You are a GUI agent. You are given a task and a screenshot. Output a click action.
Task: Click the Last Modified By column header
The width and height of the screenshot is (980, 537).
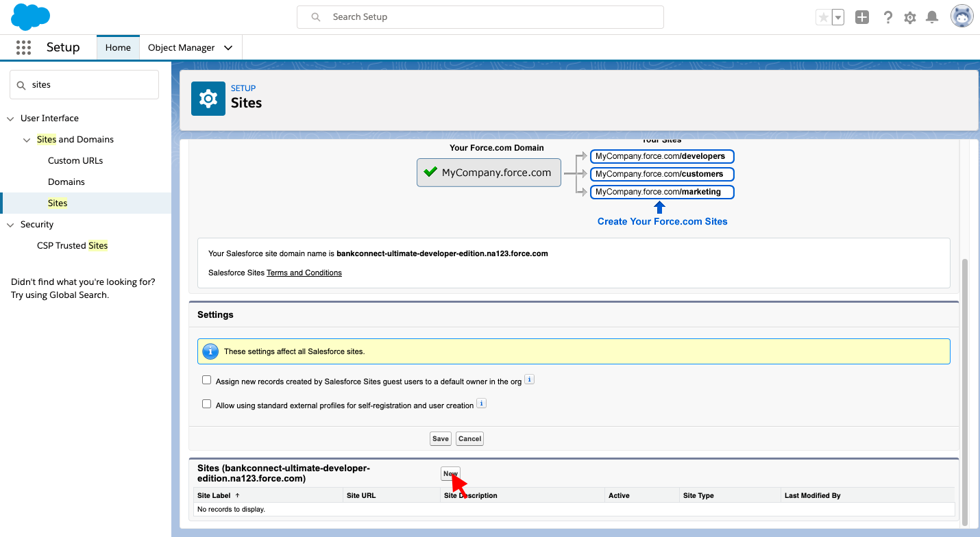pyautogui.click(x=813, y=495)
